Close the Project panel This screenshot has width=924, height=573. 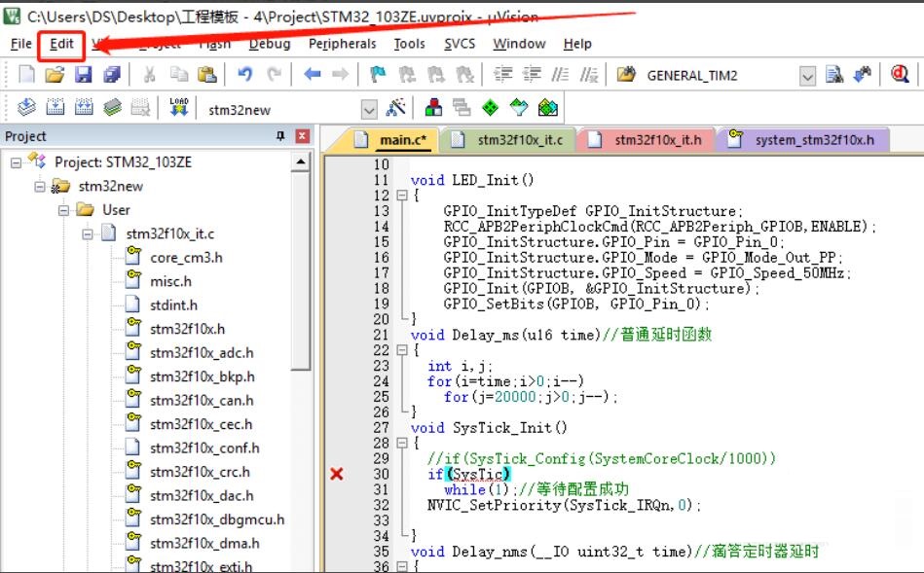(x=302, y=136)
